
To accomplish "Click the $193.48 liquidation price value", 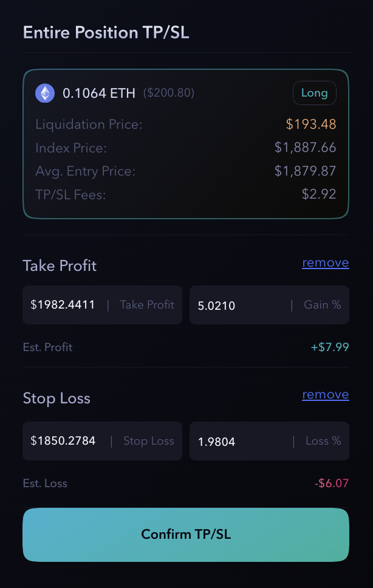I will pyautogui.click(x=311, y=125).
